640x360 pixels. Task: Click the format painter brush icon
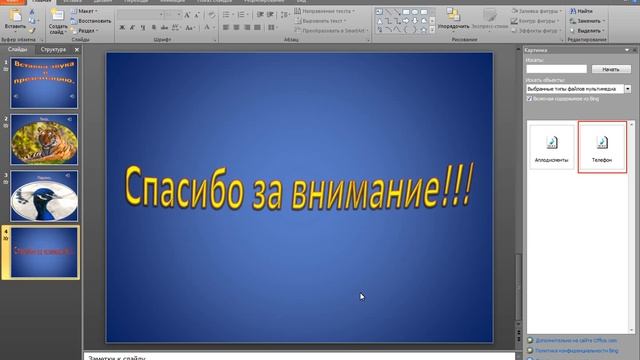[32, 31]
